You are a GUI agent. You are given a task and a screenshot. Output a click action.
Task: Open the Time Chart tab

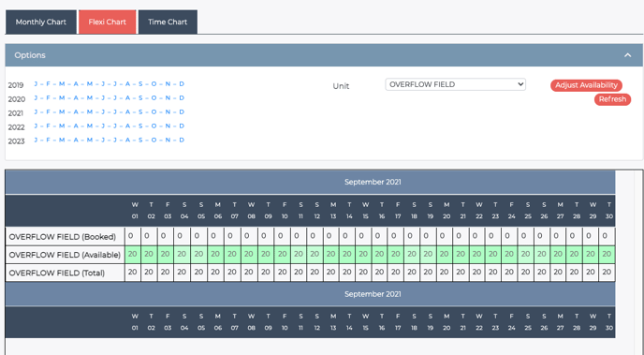168,22
